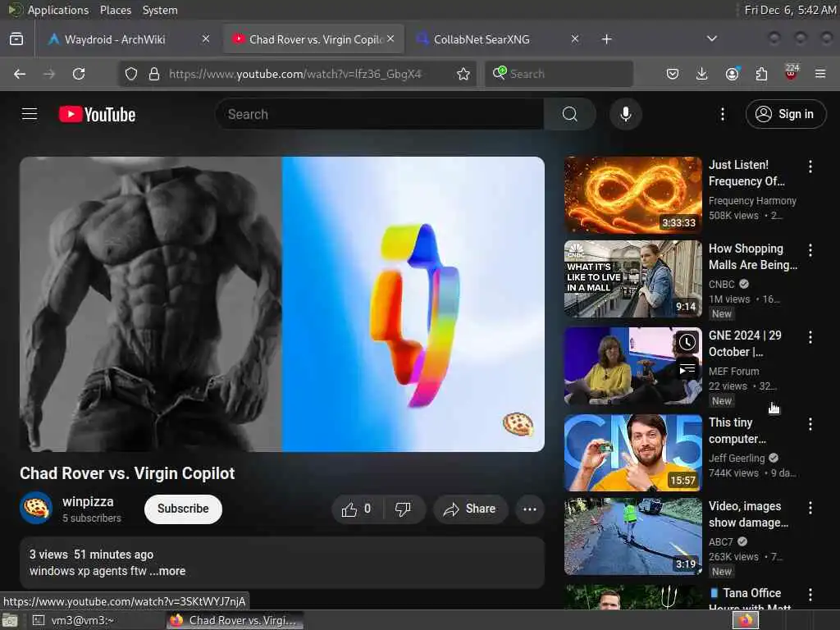List all tabs with the chevron dropdown

pyautogui.click(x=711, y=39)
